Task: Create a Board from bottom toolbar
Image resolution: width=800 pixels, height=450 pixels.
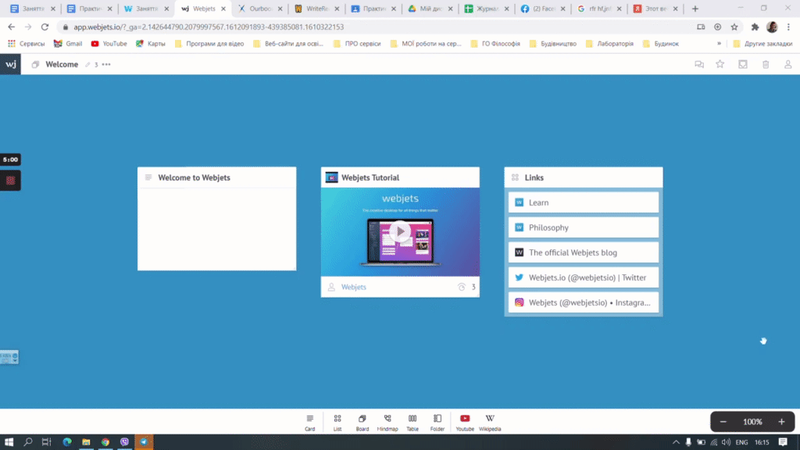Action: point(362,420)
